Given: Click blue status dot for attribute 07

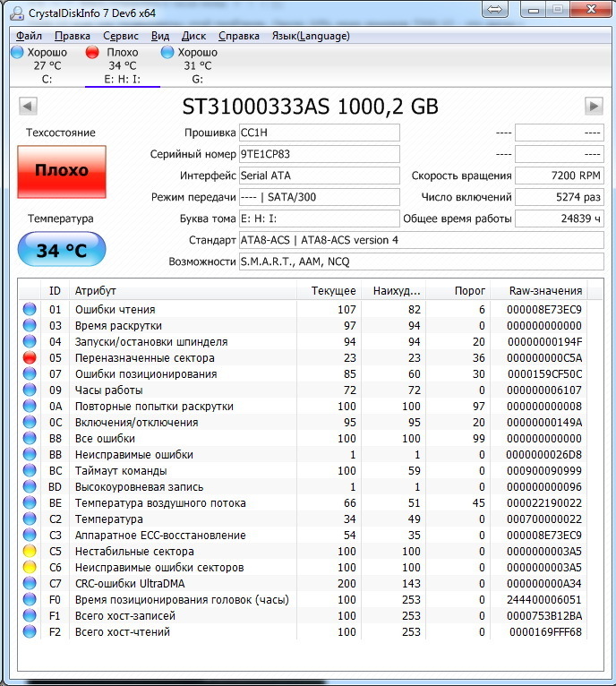Looking at the screenshot, I should pyautogui.click(x=30, y=373).
